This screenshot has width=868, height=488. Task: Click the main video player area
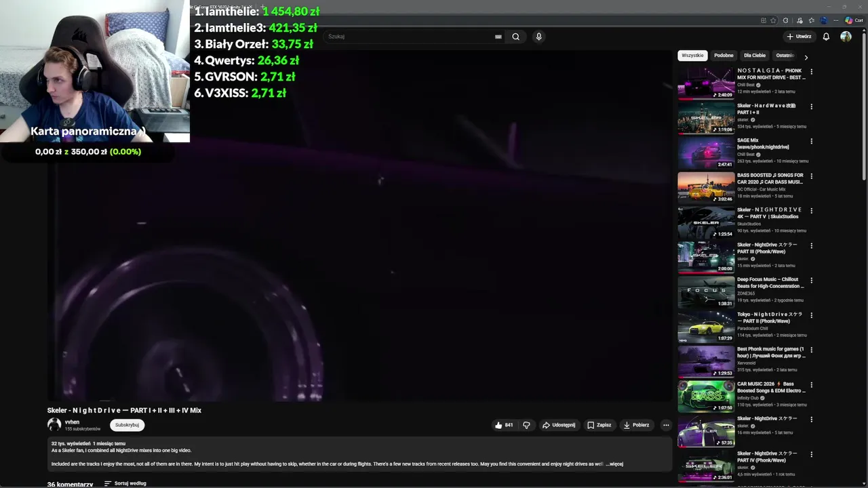pos(359,226)
